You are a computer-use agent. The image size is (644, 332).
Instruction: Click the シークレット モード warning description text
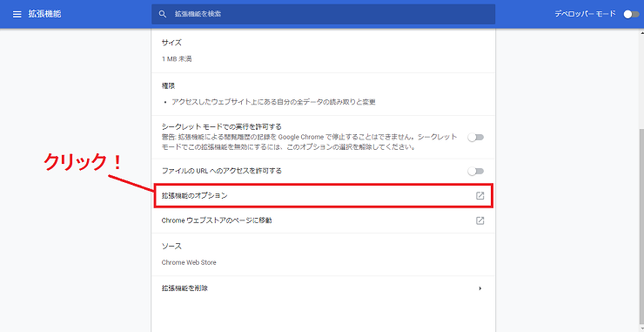click(x=309, y=142)
